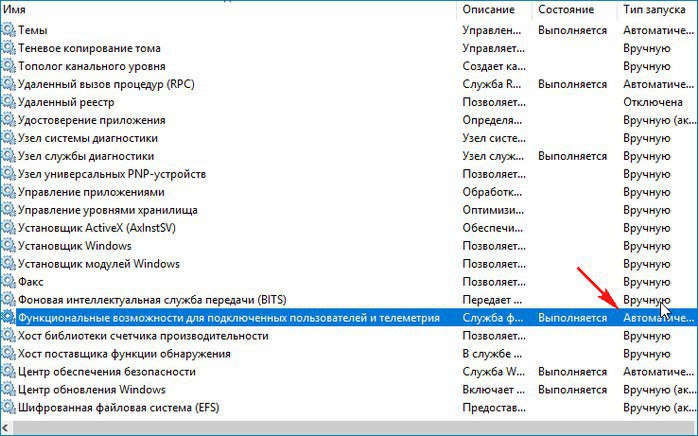Click the gear icon for Теневое копирование тома
698x436 pixels.
[8, 48]
